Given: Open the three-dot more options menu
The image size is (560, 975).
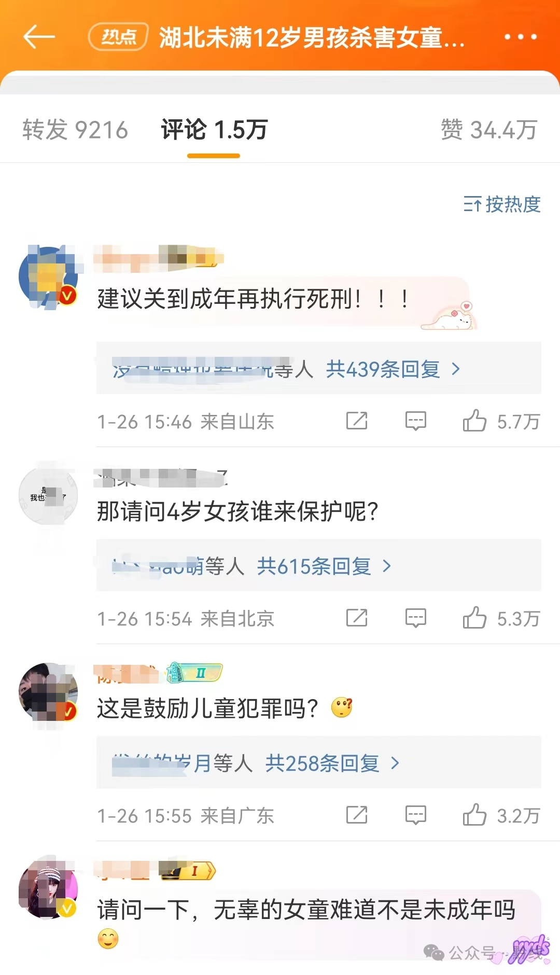Looking at the screenshot, I should pyautogui.click(x=520, y=37).
